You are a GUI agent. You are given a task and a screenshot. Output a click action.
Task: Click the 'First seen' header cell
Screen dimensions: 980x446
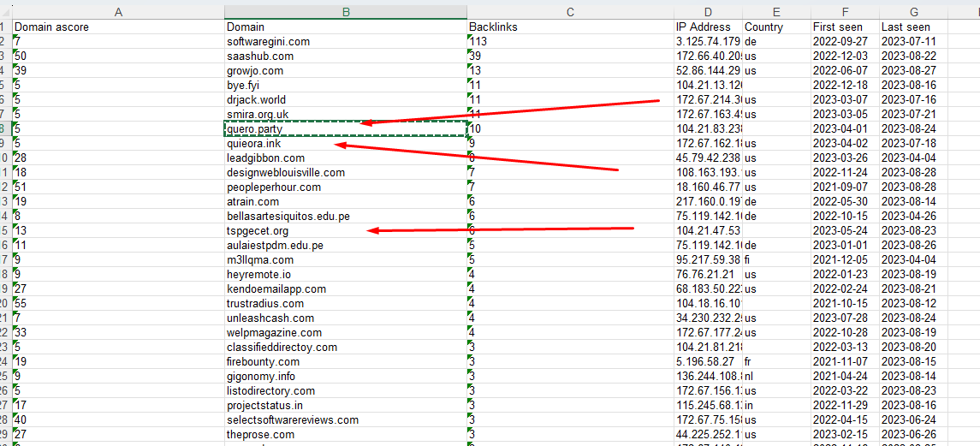(x=845, y=27)
